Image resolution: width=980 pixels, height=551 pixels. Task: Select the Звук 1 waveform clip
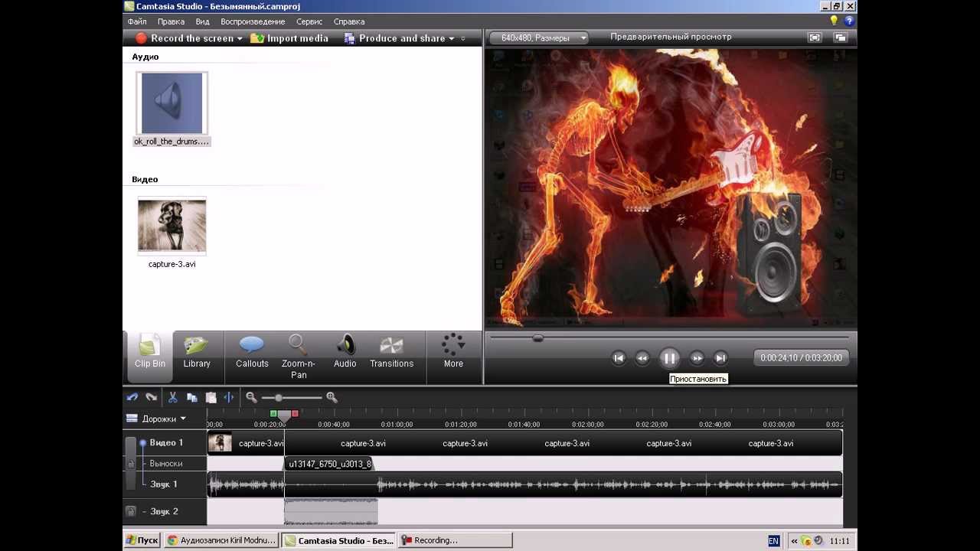pos(524,484)
